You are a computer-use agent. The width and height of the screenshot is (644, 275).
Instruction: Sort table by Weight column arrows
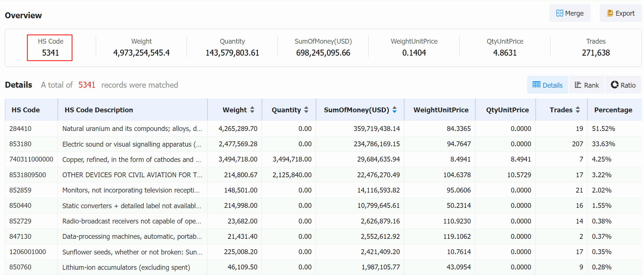pyautogui.click(x=252, y=110)
